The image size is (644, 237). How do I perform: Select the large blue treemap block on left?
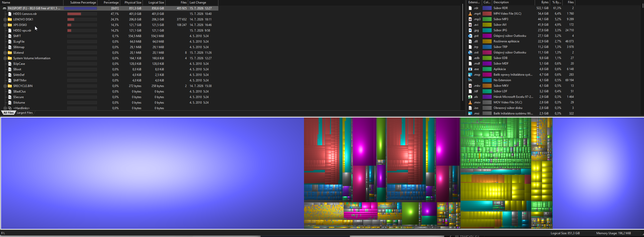point(152,173)
